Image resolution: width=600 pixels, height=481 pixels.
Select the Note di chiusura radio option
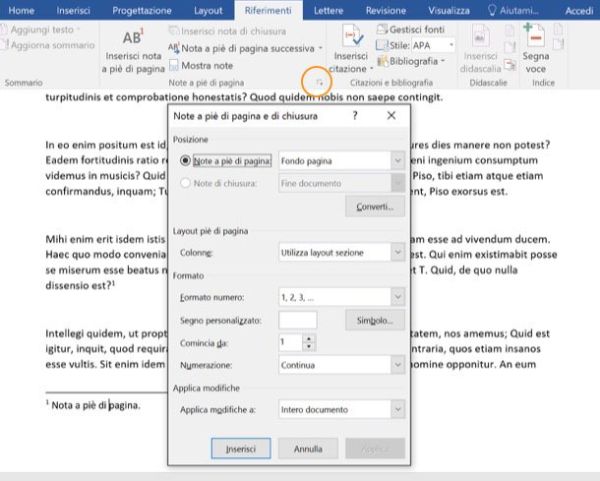click(185, 183)
